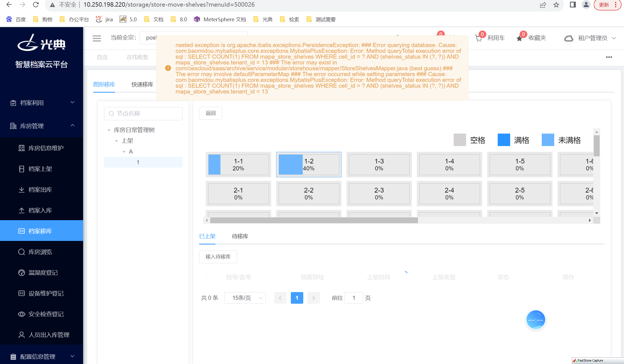Open the jira bookmark

104,19
